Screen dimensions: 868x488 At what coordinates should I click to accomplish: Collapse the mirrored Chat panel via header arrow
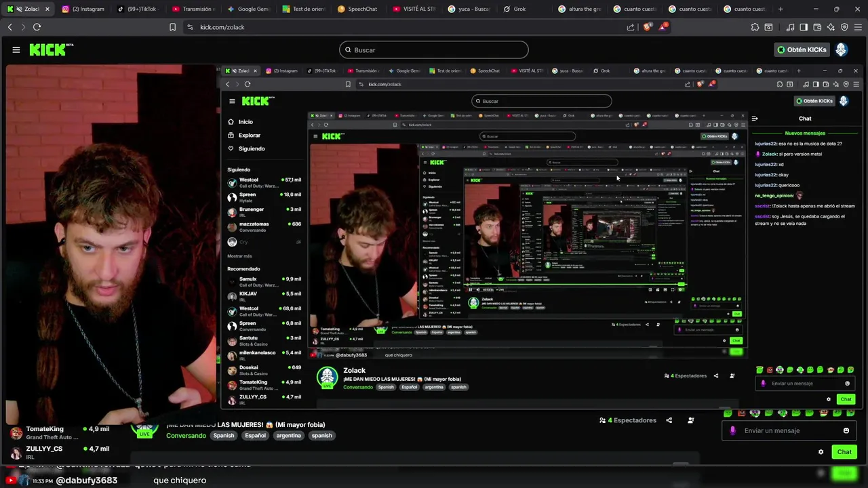[x=755, y=119]
